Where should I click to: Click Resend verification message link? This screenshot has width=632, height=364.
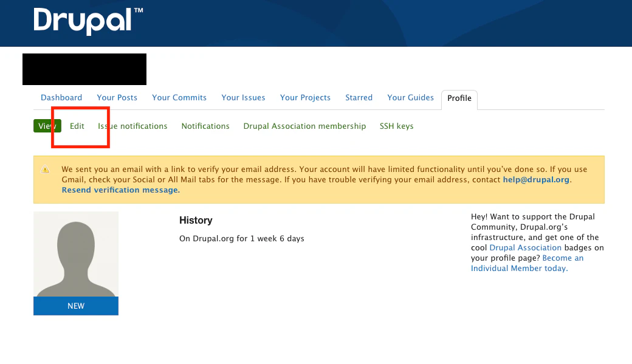coord(120,190)
